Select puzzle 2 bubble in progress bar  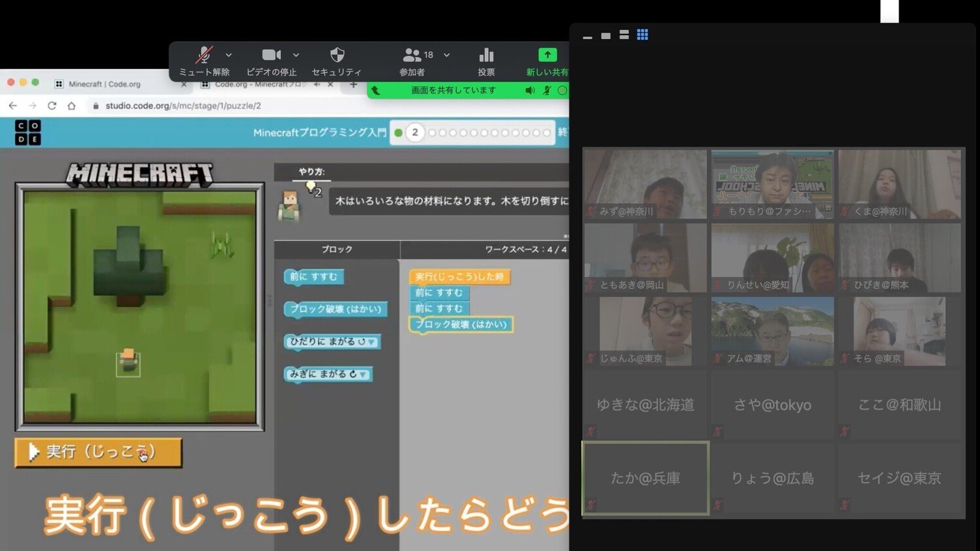click(x=415, y=133)
